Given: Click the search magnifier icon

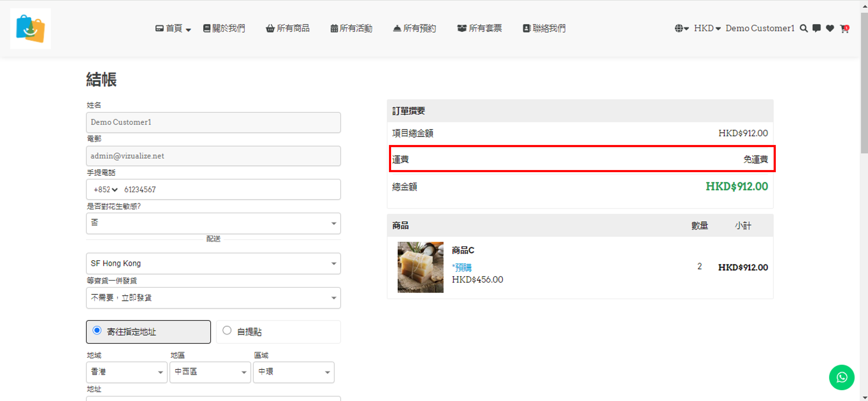Looking at the screenshot, I should 804,29.
